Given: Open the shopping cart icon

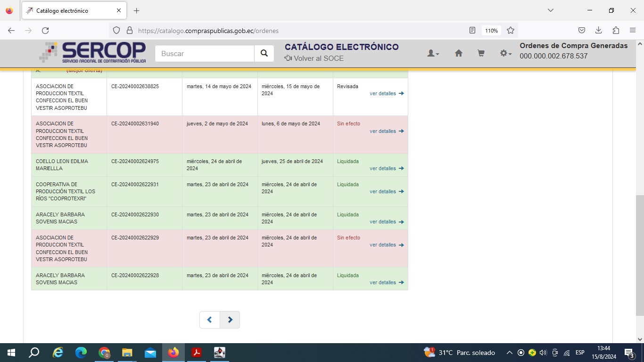Looking at the screenshot, I should (481, 54).
